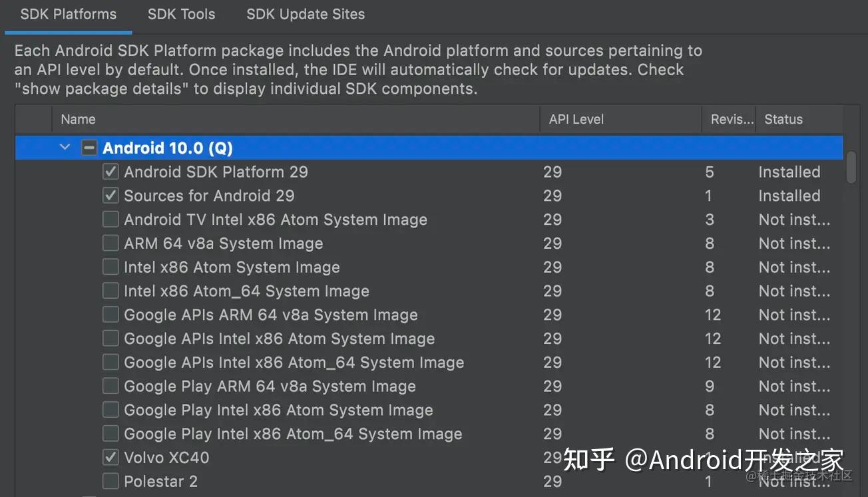Enable ARM 64 v8a System Image
Viewport: 868px width, 497px height.
pyautogui.click(x=110, y=243)
